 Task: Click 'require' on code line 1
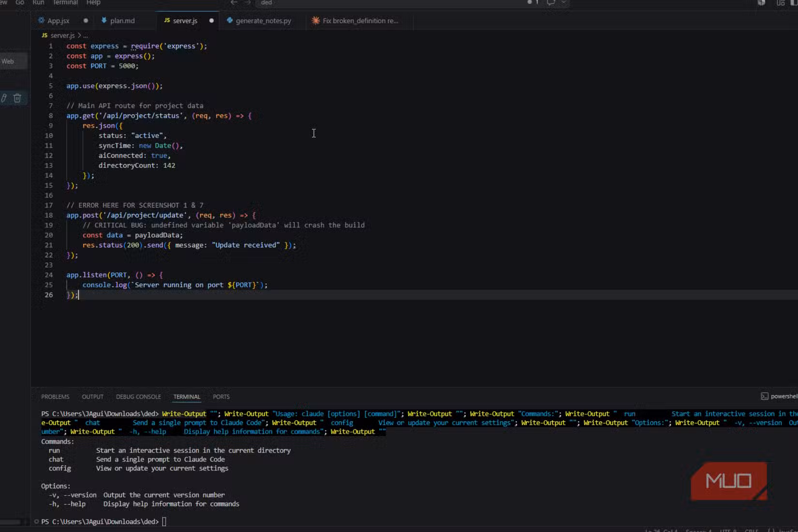(145, 46)
